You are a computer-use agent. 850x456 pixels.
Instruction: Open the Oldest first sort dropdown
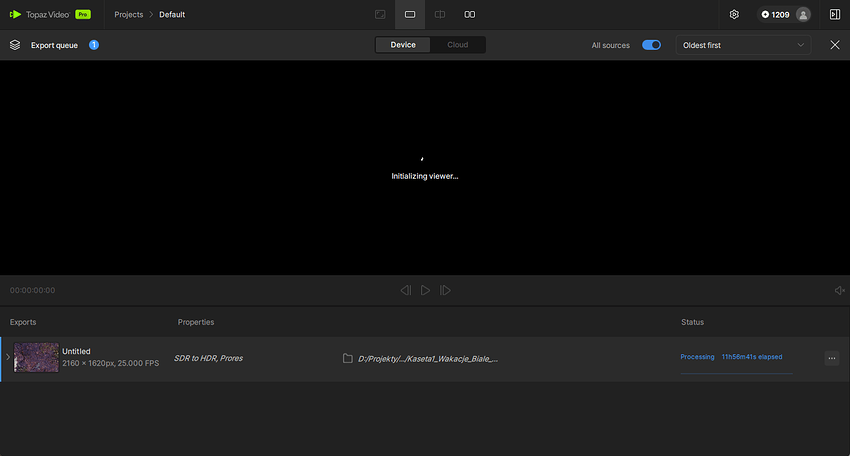[x=743, y=45]
